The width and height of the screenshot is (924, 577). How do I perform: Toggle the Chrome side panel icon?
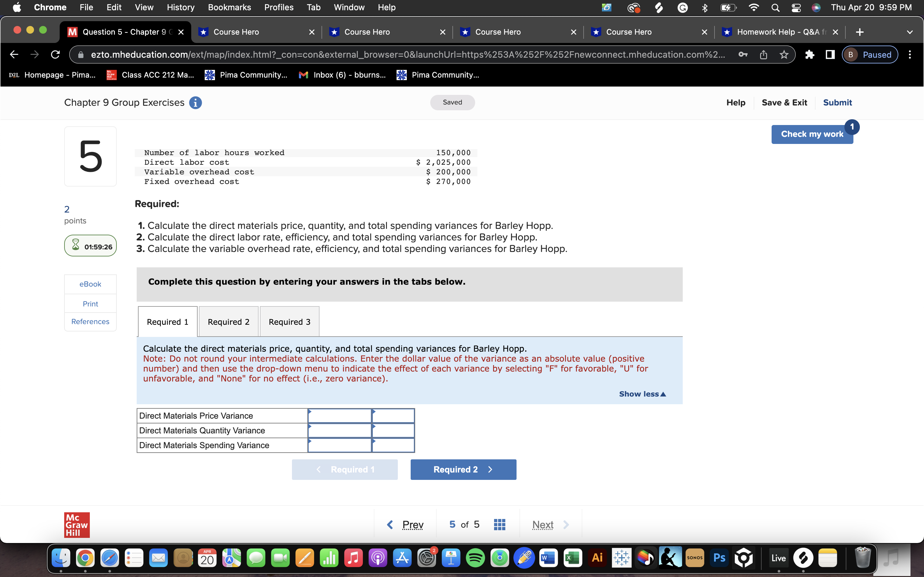coord(830,54)
